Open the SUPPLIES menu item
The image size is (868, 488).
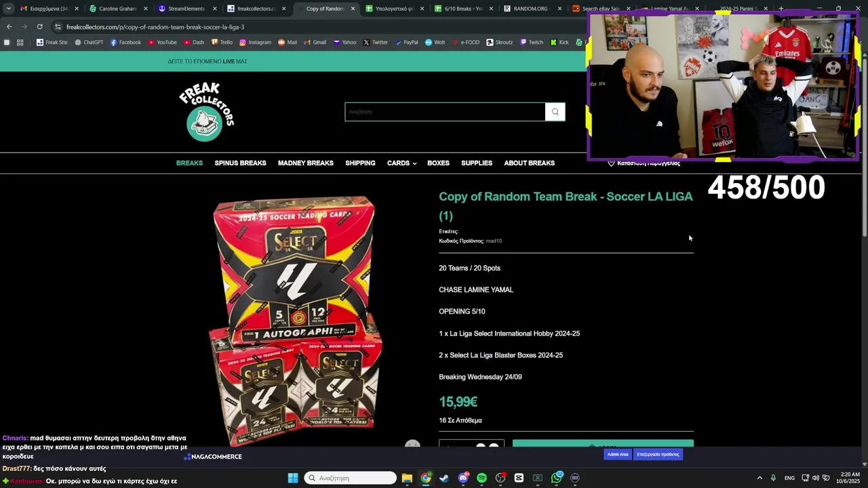[477, 163]
